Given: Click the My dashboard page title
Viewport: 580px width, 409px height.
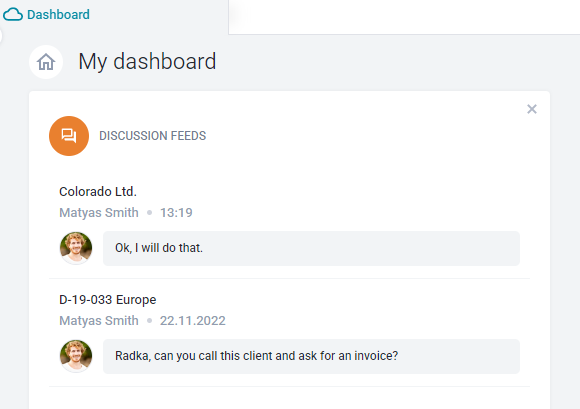Looking at the screenshot, I should 147,61.
